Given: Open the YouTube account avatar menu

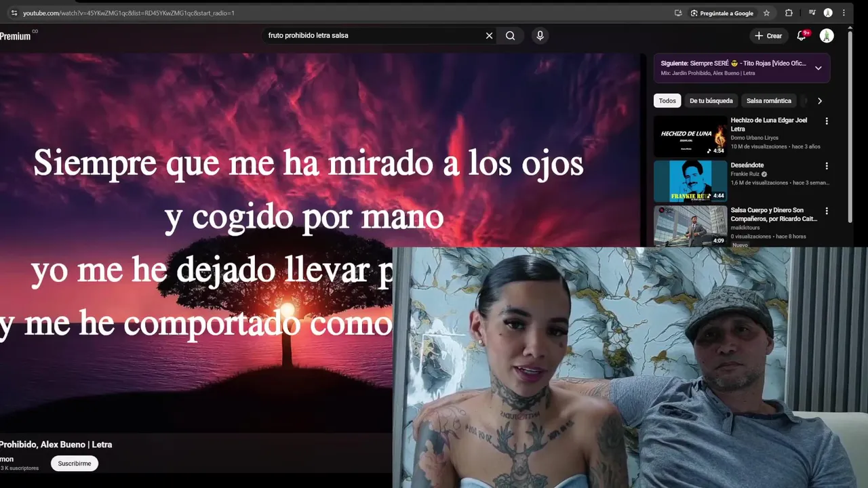Looking at the screenshot, I should pyautogui.click(x=827, y=36).
